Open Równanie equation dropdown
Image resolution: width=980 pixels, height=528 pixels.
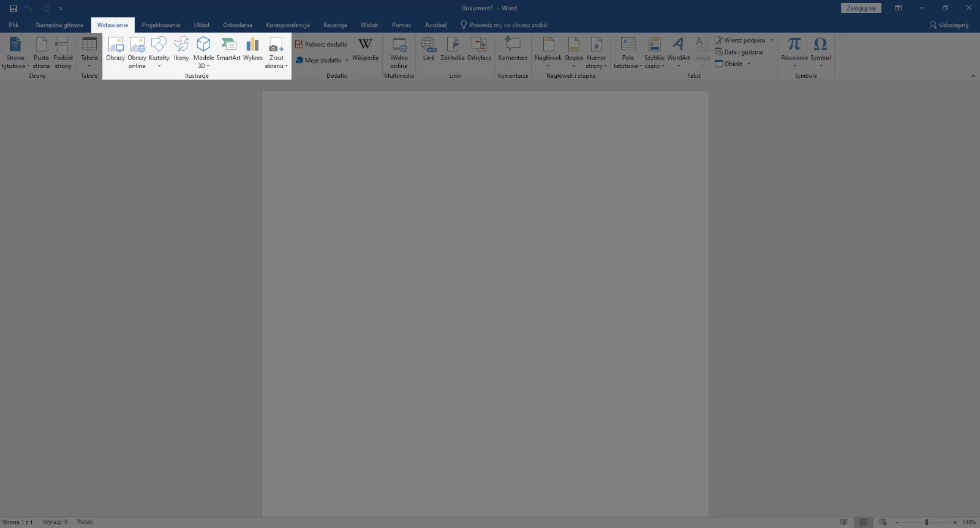(794, 52)
